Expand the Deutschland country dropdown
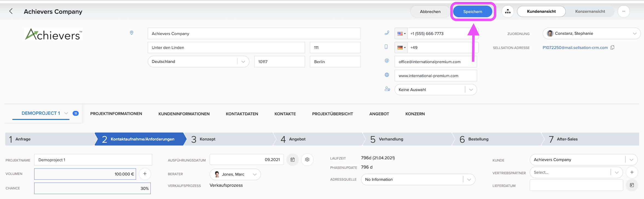Viewport: 644px width, 199px height. pos(243,62)
